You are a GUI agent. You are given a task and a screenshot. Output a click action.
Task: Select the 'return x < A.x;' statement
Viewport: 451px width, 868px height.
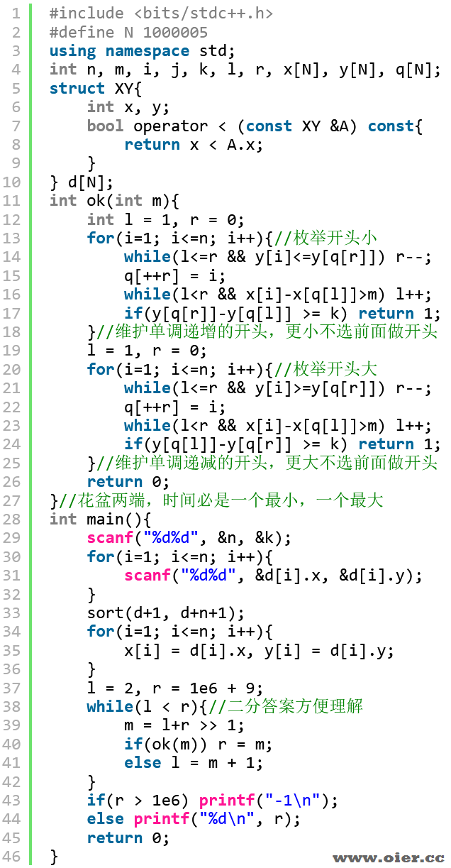(194, 144)
